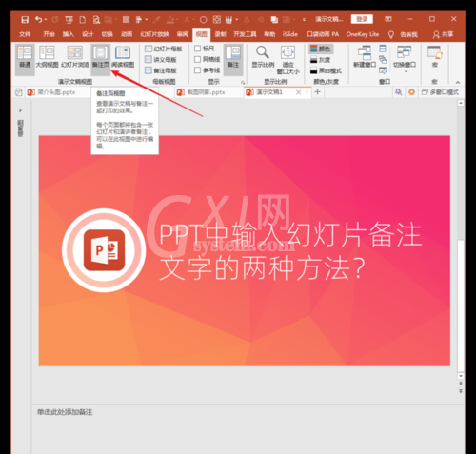This screenshot has width=476, height=454.
Task: Switch to the 切换 ribbon tab
Action: tap(108, 34)
